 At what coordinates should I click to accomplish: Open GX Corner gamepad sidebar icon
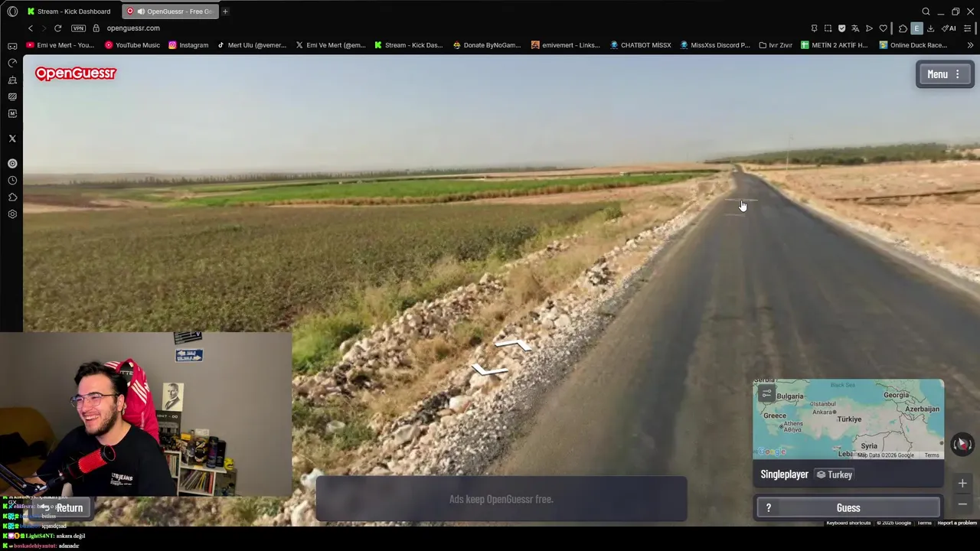12,46
